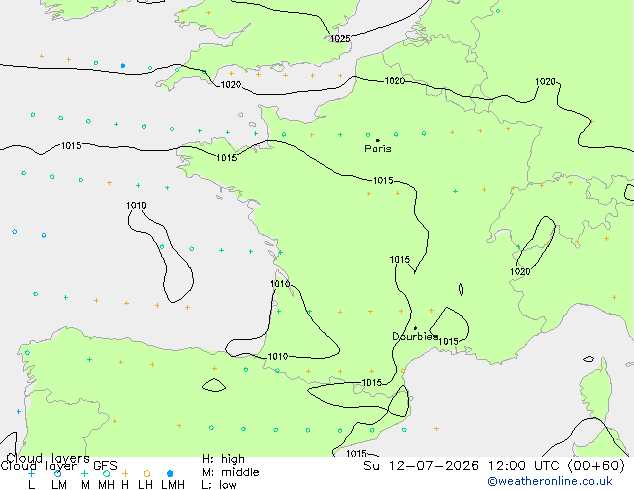Select the Paris city label
Image resolution: width=634 pixels, height=490 pixels.
coord(378,149)
